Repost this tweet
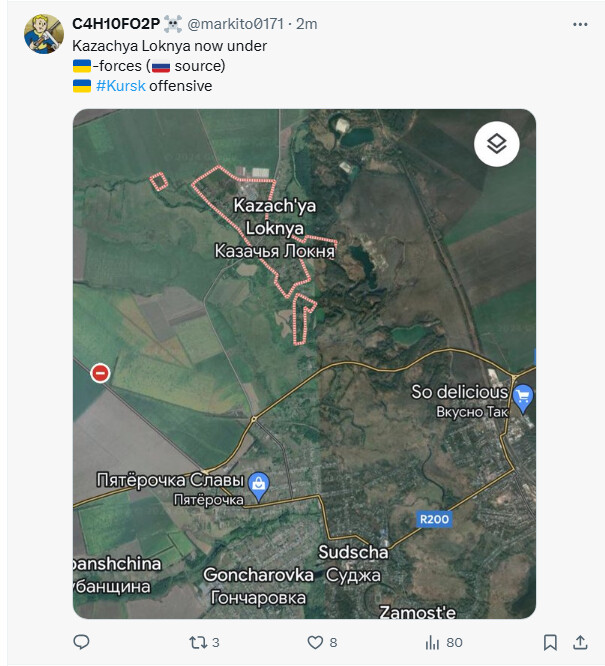The height and width of the screenshot is (666, 605). (197, 642)
